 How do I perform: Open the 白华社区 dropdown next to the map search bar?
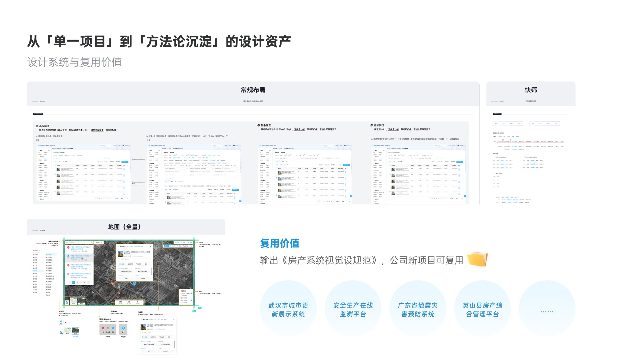click(x=99, y=242)
